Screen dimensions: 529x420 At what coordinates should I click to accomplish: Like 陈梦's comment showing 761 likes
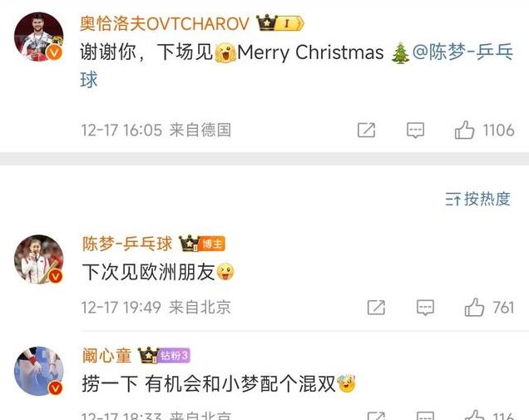[x=474, y=308]
